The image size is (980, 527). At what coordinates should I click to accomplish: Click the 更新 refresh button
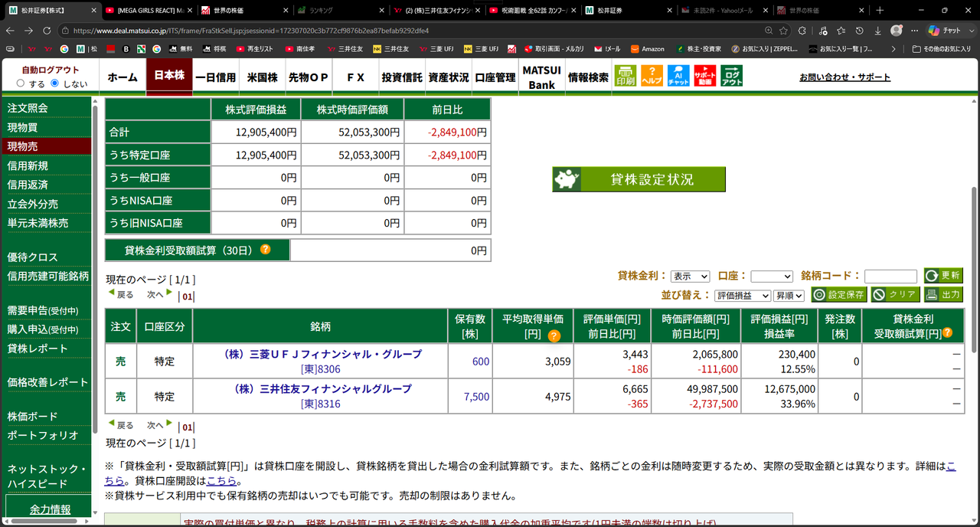pos(943,276)
